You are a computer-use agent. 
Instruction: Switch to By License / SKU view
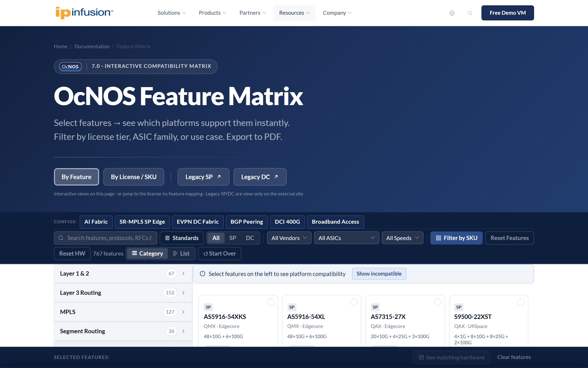pyautogui.click(x=134, y=177)
